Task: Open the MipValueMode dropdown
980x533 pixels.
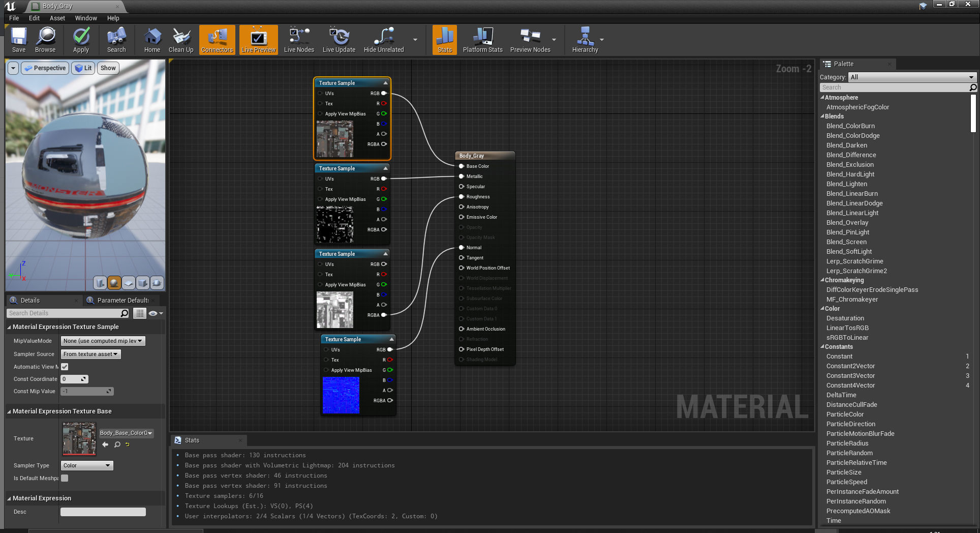Action: 103,341
